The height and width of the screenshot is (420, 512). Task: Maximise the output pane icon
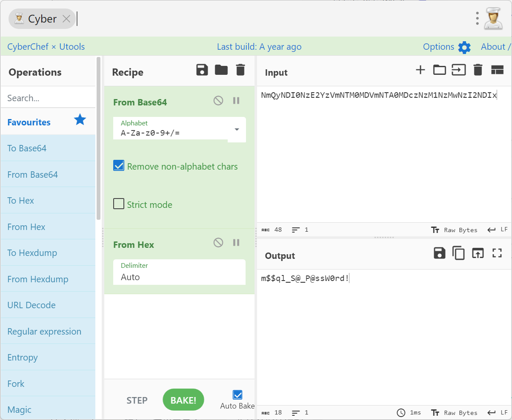(x=497, y=253)
